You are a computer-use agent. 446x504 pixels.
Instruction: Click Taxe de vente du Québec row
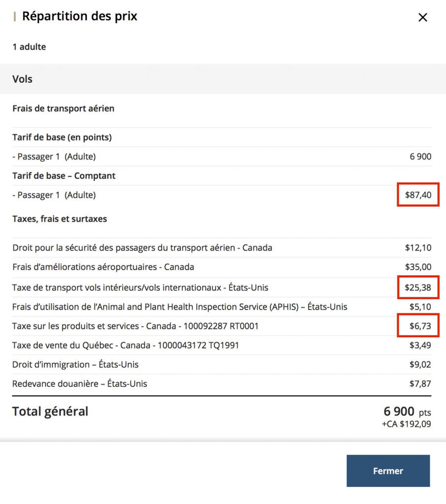click(x=125, y=345)
